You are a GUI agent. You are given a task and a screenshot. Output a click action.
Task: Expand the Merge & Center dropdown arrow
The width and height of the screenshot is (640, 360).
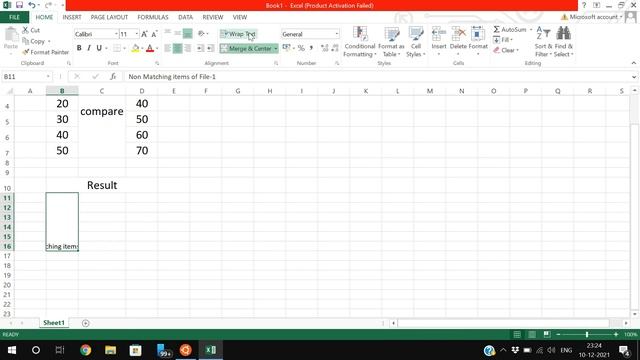(276, 49)
